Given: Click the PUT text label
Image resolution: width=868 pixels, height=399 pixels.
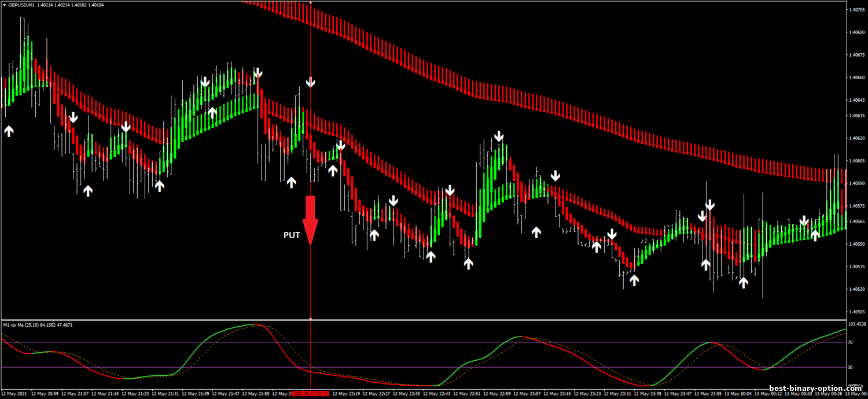Looking at the screenshot, I should click(x=291, y=235).
